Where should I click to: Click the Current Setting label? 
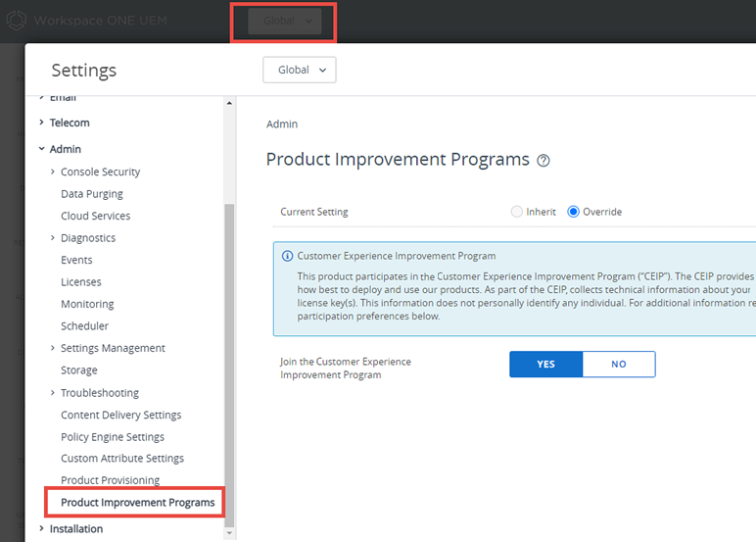(314, 212)
